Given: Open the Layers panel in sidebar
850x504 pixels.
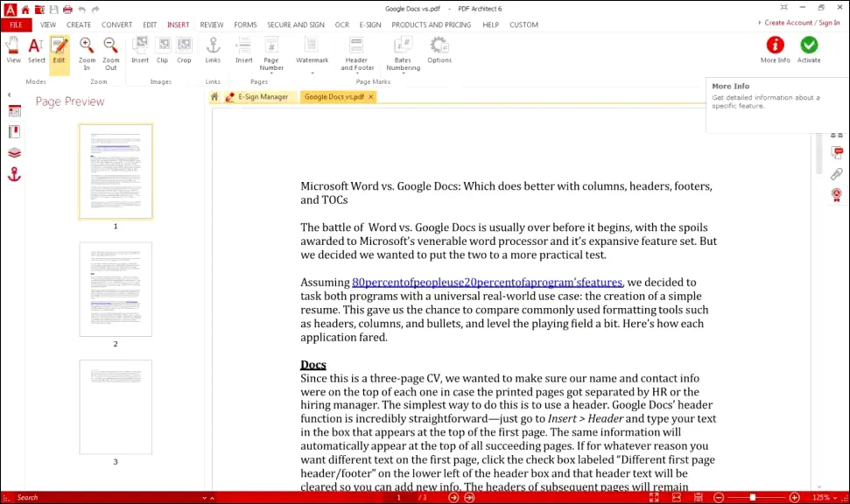Looking at the screenshot, I should coord(14,153).
